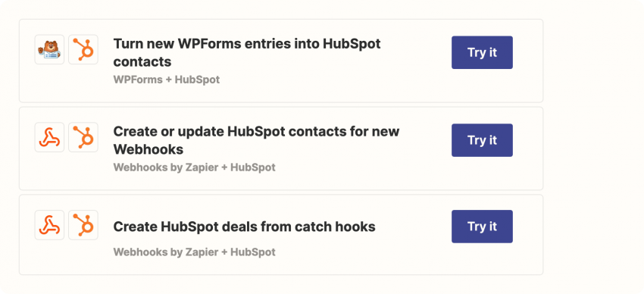Click Try it for Create or update HubSpot contacts
The width and height of the screenshot is (644, 294).
(482, 140)
